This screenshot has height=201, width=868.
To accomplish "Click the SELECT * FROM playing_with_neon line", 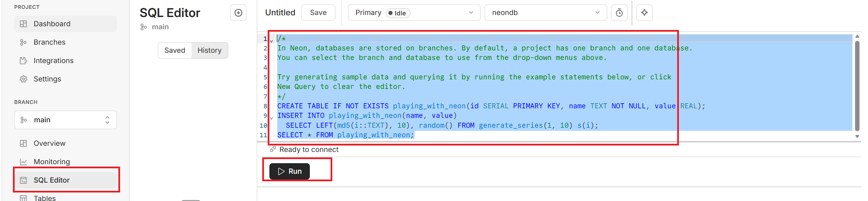I will pyautogui.click(x=346, y=135).
